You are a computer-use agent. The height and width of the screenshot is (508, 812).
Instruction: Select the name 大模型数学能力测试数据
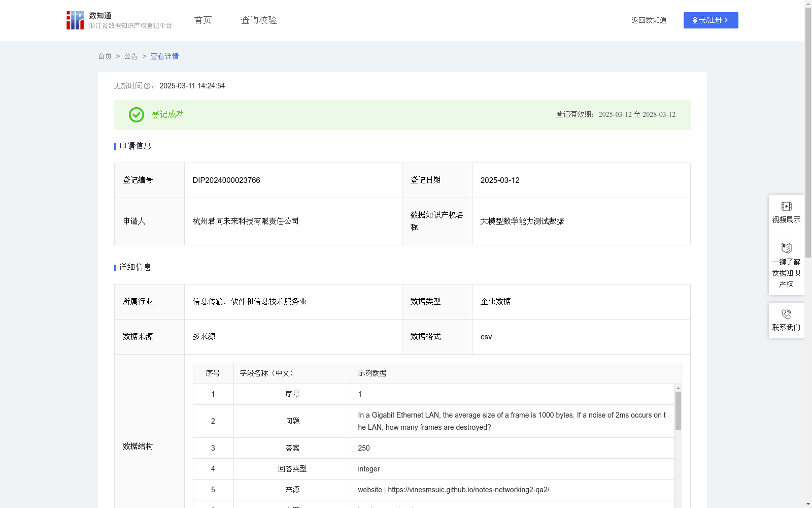pyautogui.click(x=522, y=221)
